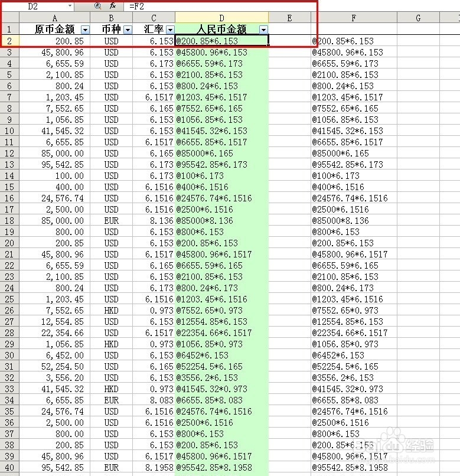
Task: Click D31 cell @52254.5*6.165
Action: 221,366
